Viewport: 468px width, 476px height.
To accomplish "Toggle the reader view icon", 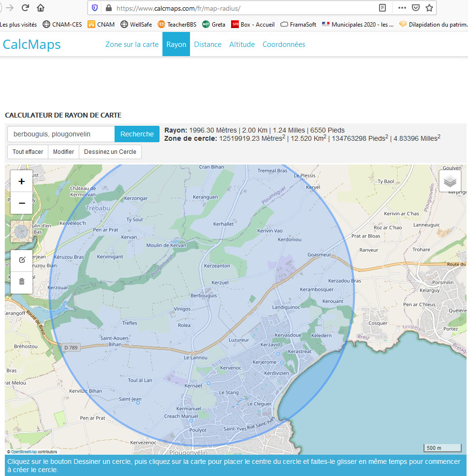I will click(382, 8).
